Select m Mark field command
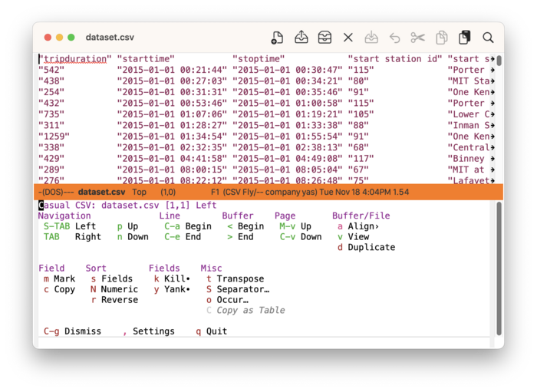Image resolution: width=537 pixels, height=392 pixels. [59, 278]
